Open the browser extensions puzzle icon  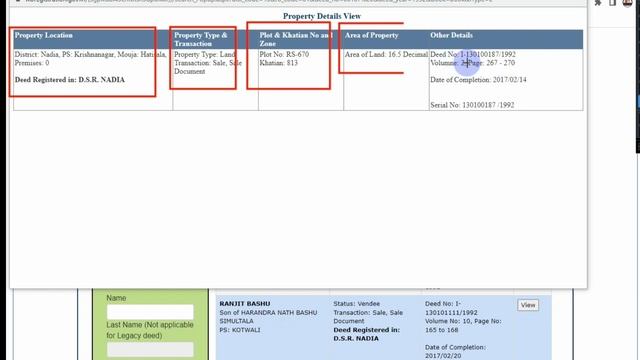[x=598, y=3]
